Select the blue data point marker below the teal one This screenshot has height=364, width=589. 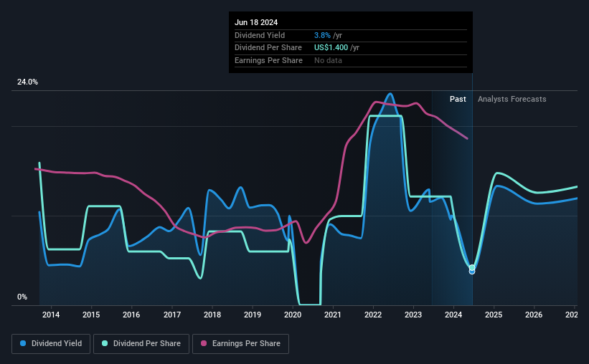pos(472,272)
